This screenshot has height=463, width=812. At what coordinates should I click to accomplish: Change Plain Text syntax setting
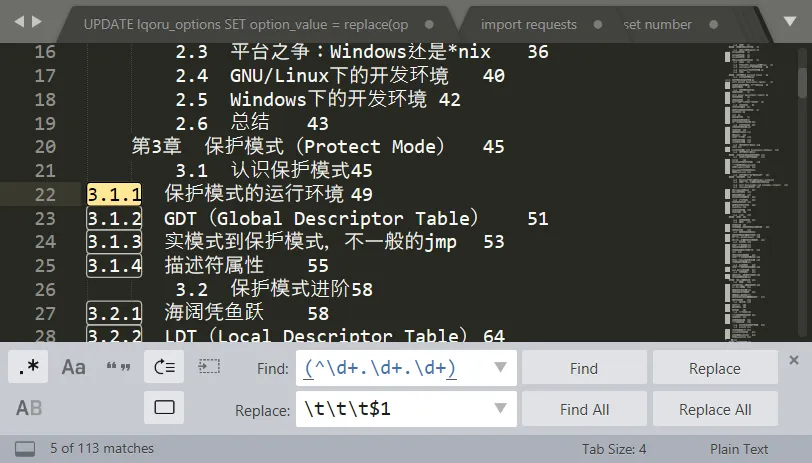click(739, 449)
